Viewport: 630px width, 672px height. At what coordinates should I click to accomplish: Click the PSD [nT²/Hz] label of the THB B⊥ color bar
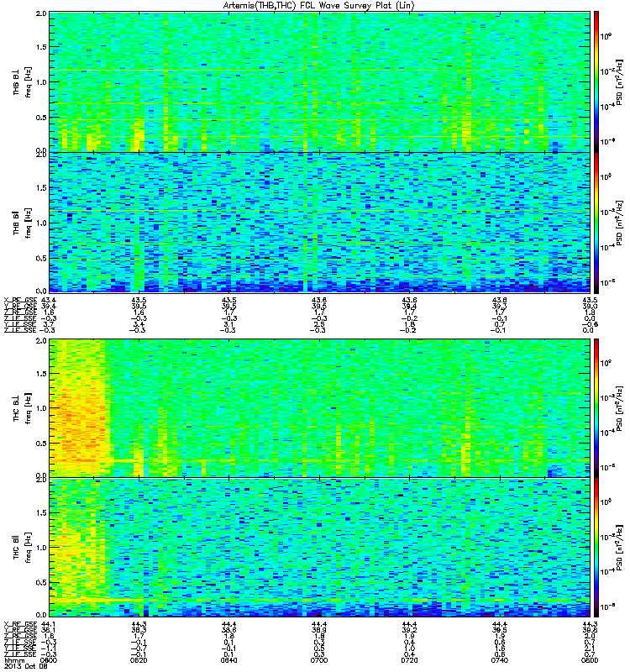[619, 81]
